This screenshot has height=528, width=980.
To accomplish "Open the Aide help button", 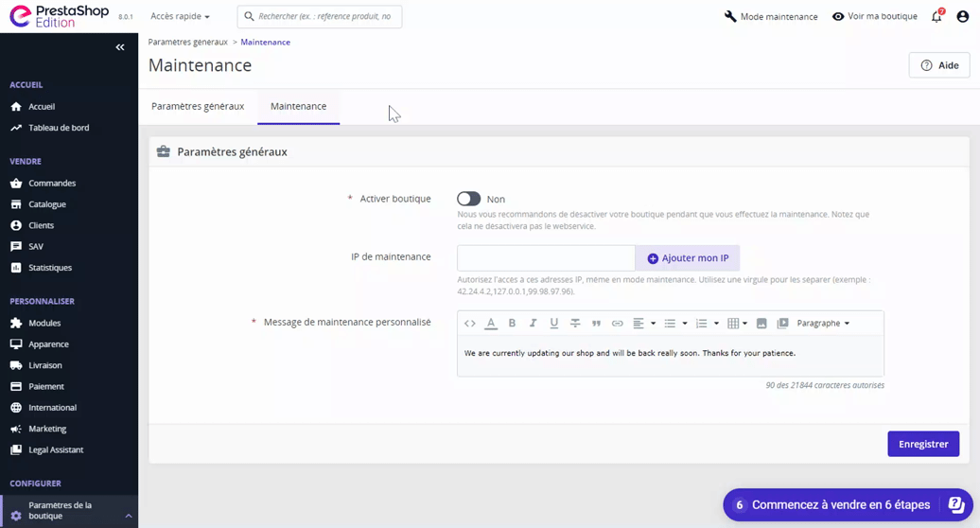I will (x=939, y=65).
